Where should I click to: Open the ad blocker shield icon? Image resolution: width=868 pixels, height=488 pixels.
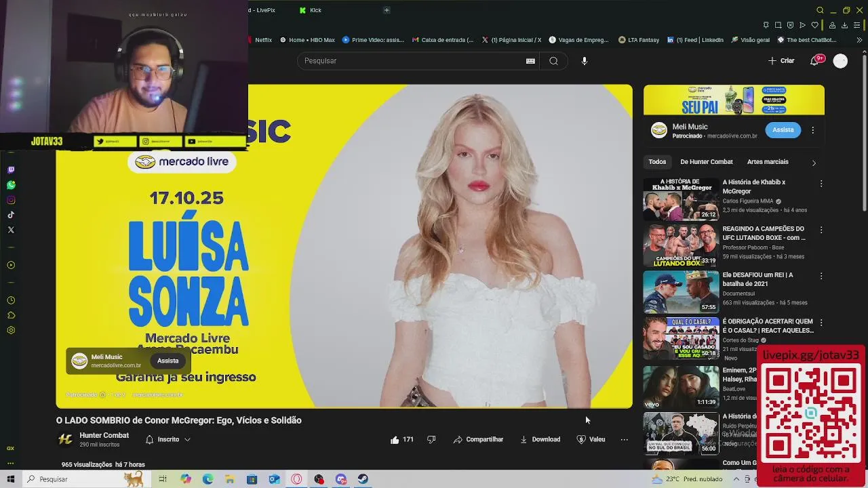click(790, 25)
